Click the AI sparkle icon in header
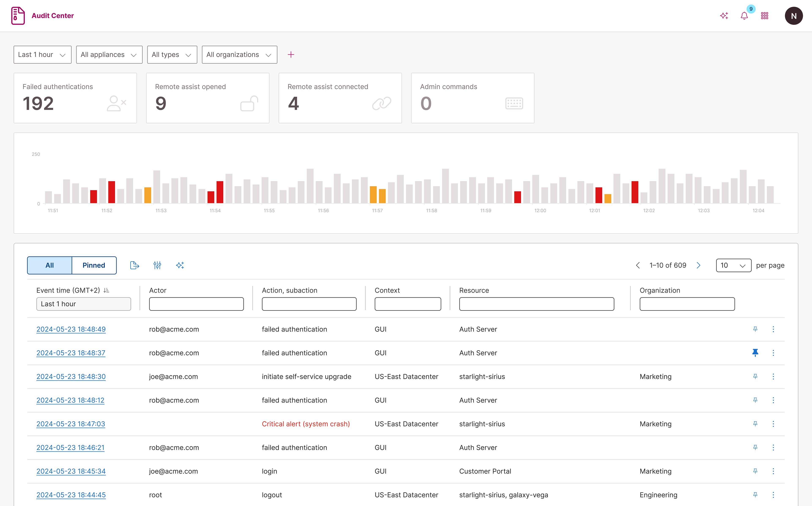Image resolution: width=812 pixels, height=506 pixels. click(x=724, y=16)
